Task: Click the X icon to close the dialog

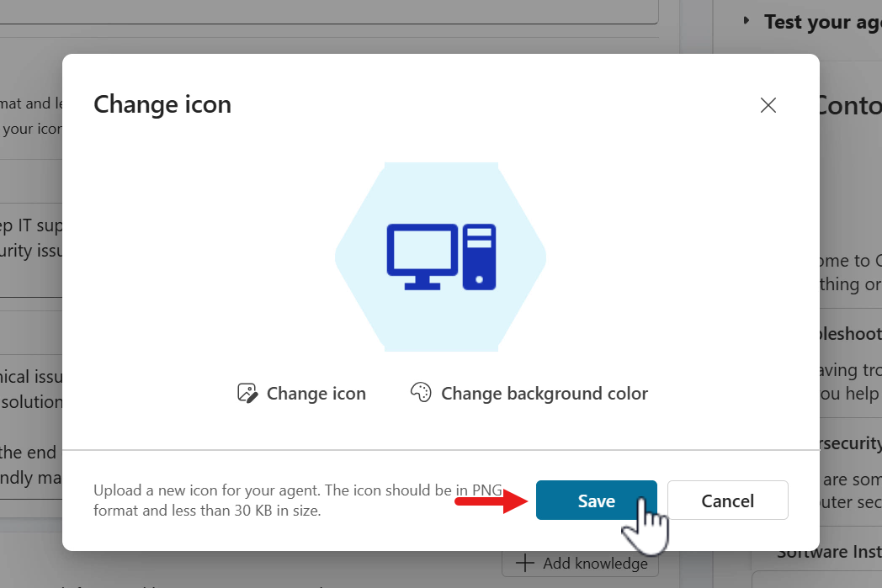Action: tap(768, 105)
